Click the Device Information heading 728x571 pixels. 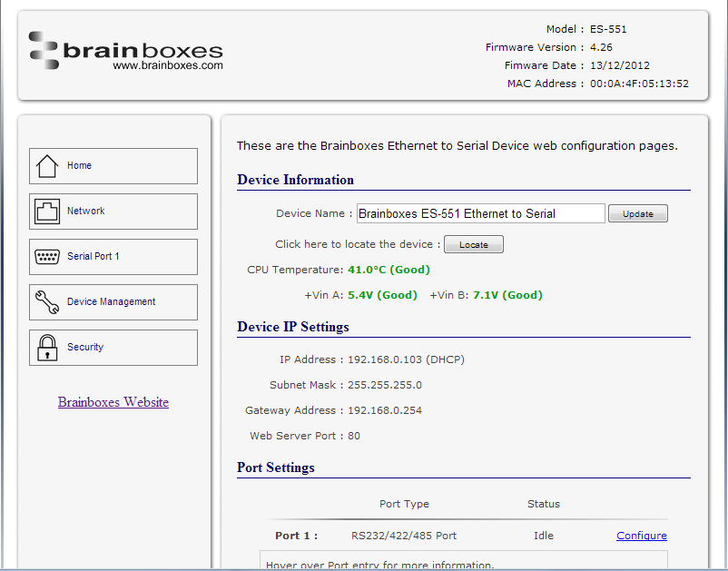point(295,180)
